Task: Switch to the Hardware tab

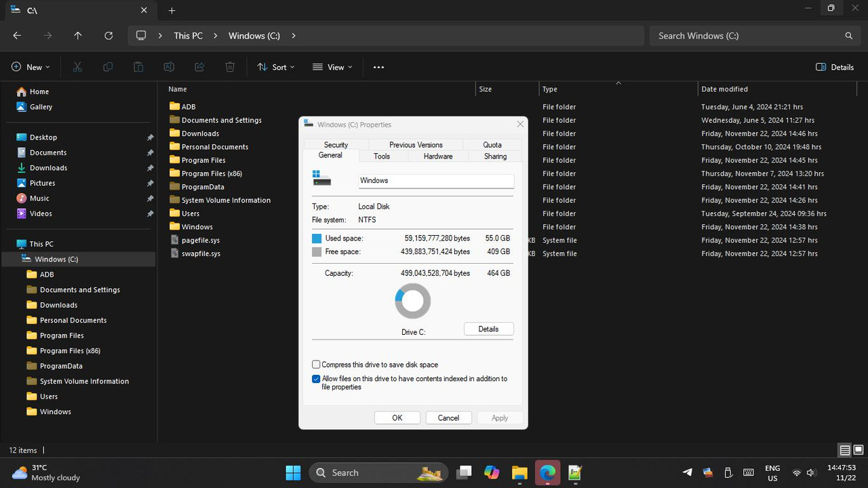Action: 437,156
